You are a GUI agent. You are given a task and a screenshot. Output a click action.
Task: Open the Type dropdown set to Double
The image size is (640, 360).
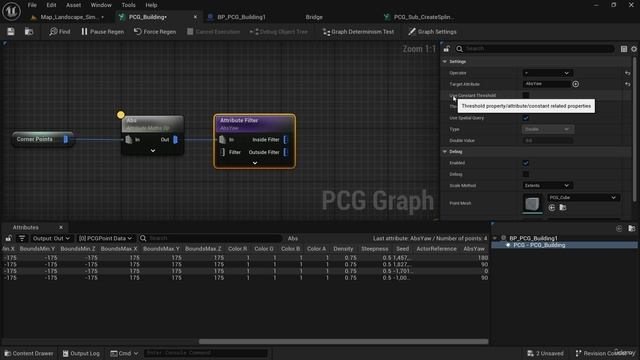coord(548,129)
